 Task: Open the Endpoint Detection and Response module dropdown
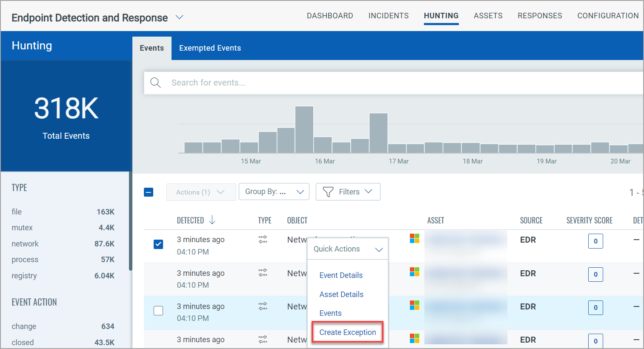(180, 17)
